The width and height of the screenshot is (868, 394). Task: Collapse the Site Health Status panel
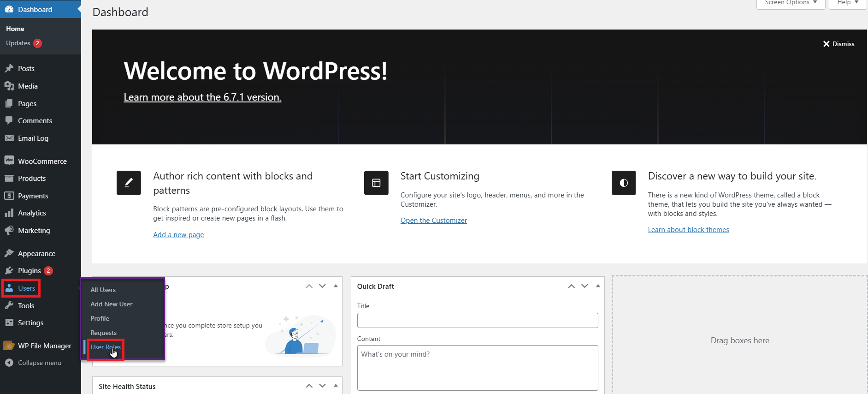336,386
